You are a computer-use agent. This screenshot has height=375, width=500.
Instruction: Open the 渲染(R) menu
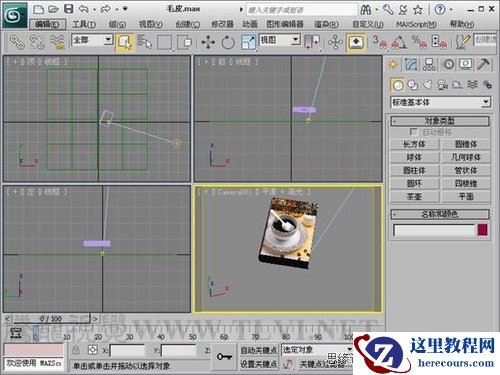pos(326,24)
